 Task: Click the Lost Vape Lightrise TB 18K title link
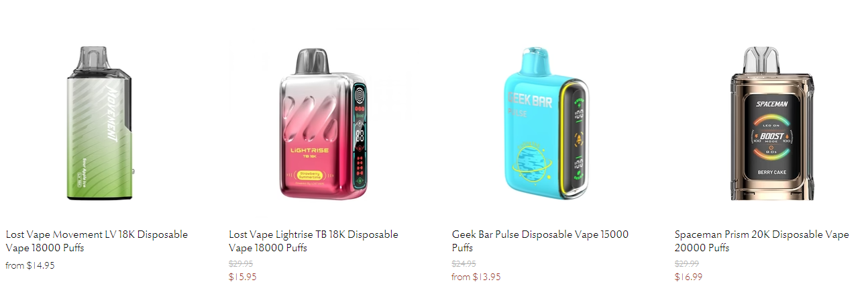pyautogui.click(x=313, y=241)
